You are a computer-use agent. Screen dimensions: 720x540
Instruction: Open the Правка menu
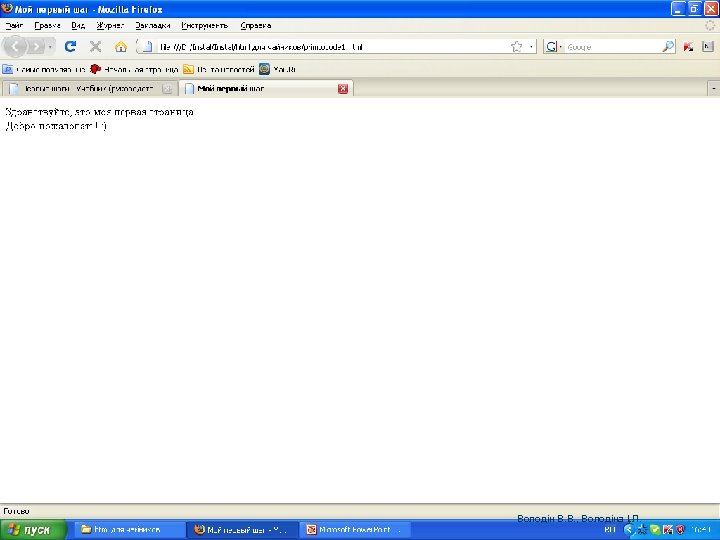tap(47, 26)
